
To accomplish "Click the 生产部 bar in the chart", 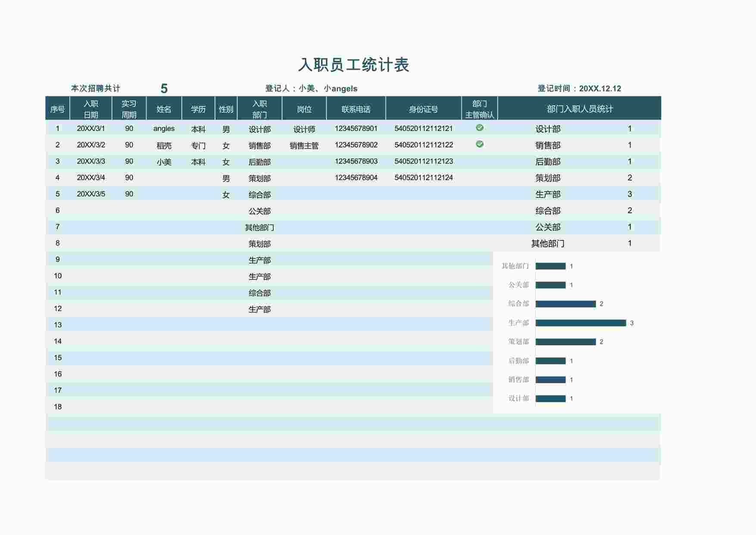I will coord(581,323).
